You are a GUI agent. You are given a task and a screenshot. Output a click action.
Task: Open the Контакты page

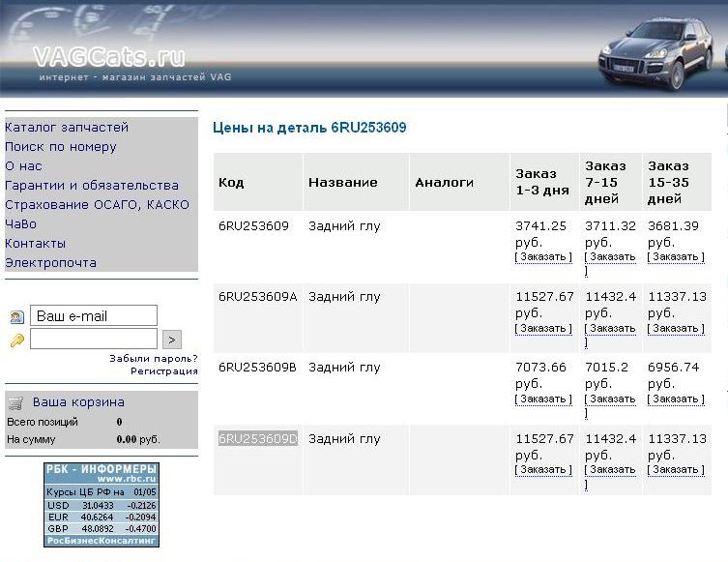36,244
